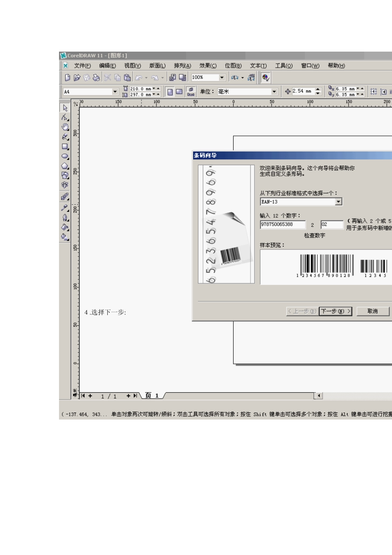The image size is (392, 555).
Task: Click 取消 in barcode wizard
Action: pos(373,311)
